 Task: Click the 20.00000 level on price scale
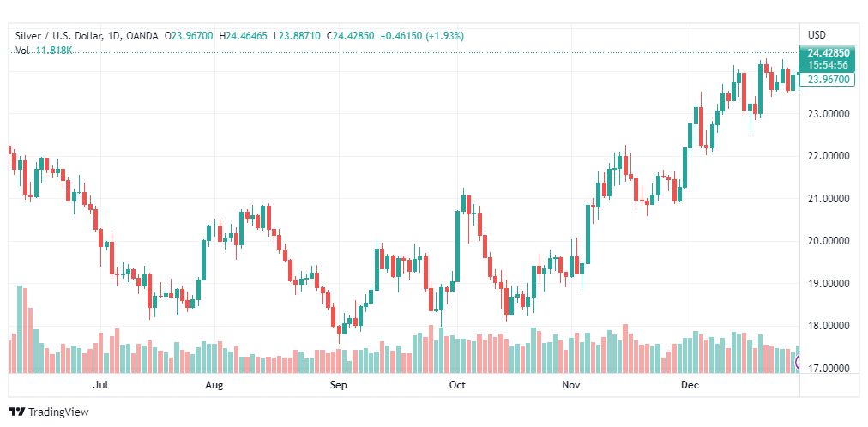(x=828, y=241)
